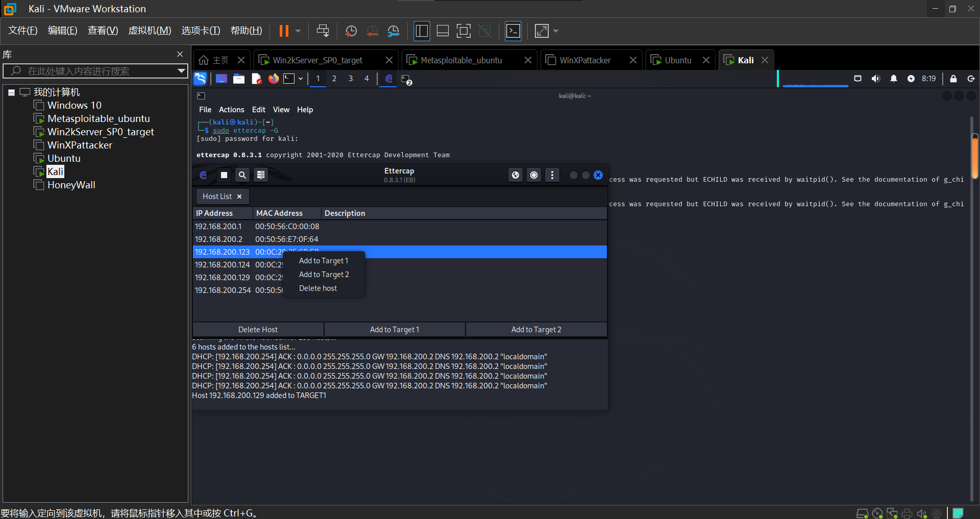Switch to Win2kServer_SP0_target VM tab
The width and height of the screenshot is (980, 519).
pyautogui.click(x=317, y=60)
